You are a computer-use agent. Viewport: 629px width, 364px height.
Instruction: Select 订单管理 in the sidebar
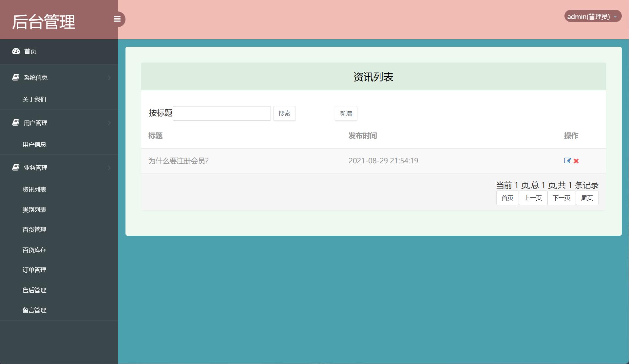point(34,270)
